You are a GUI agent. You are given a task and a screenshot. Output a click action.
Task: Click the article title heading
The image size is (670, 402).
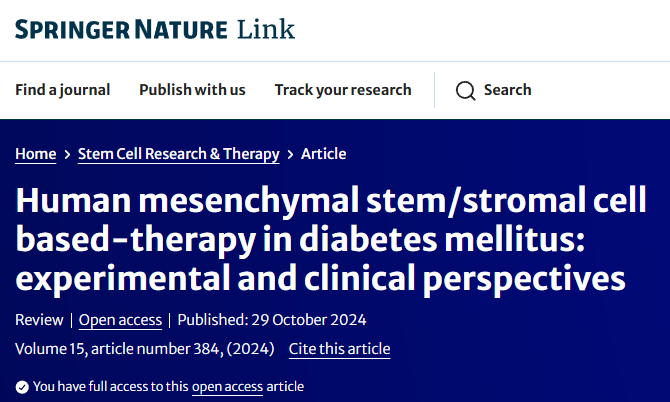(x=320, y=236)
